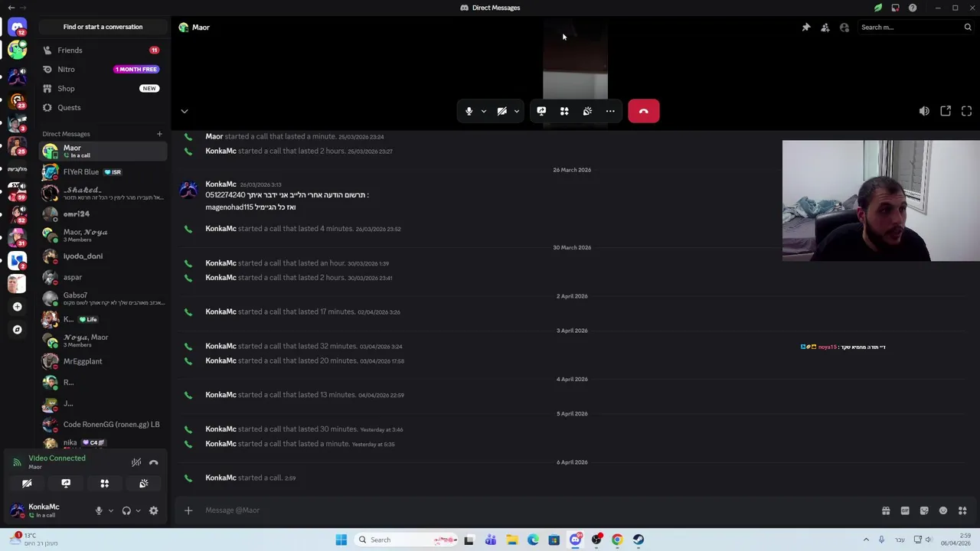This screenshot has width=980, height=551.
Task: Show pinned messages
Action: tap(805, 27)
